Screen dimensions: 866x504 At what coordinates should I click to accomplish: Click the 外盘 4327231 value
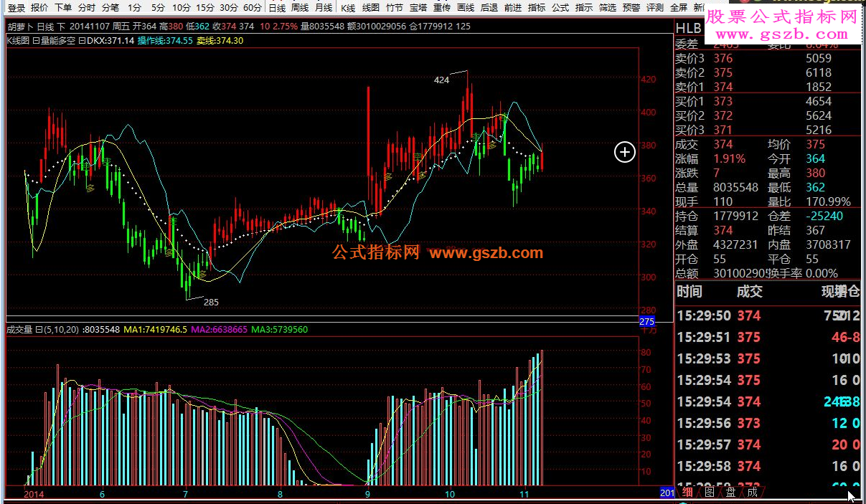pos(735,244)
